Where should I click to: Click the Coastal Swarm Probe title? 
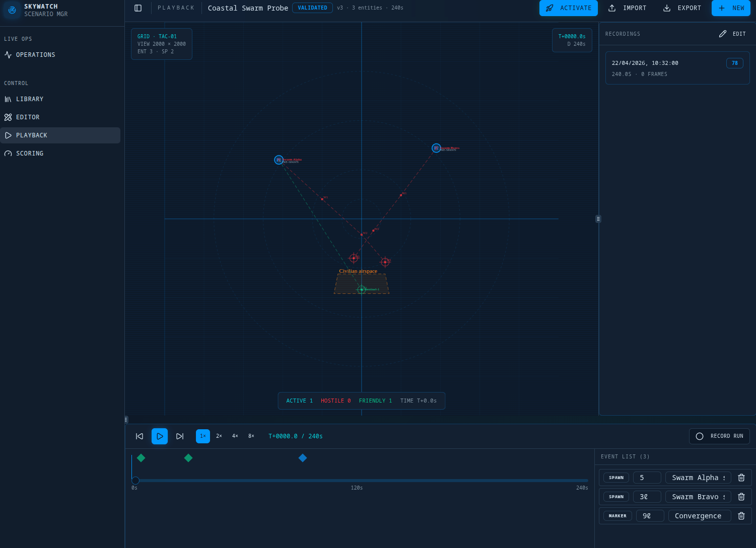(248, 8)
